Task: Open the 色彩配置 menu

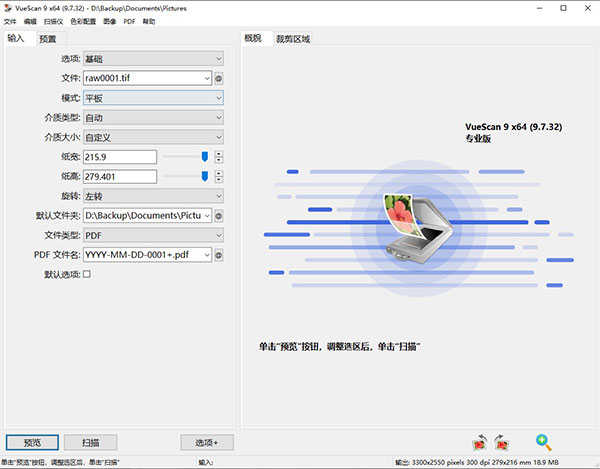Action: tap(83, 21)
